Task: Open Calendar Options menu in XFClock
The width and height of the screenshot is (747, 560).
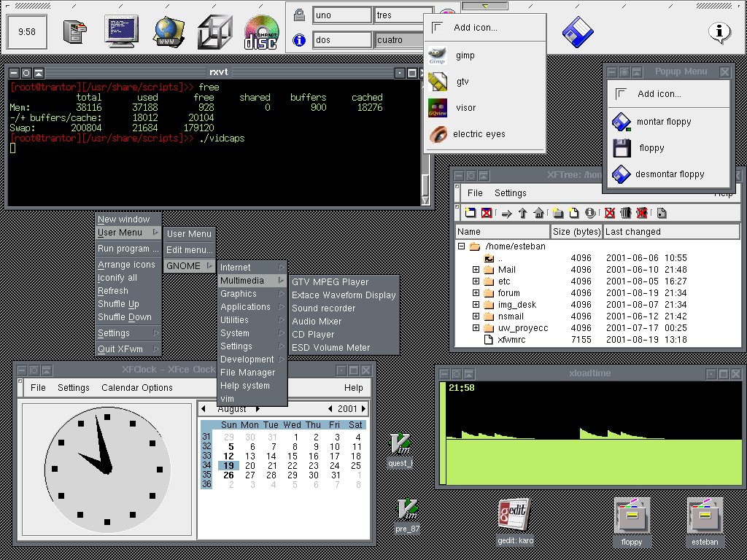Action: pos(136,388)
